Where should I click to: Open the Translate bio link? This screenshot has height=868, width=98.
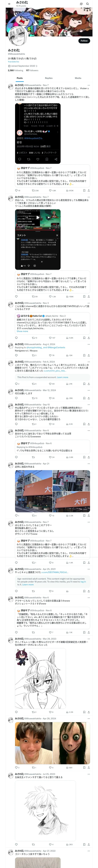[x=14, y=62]
